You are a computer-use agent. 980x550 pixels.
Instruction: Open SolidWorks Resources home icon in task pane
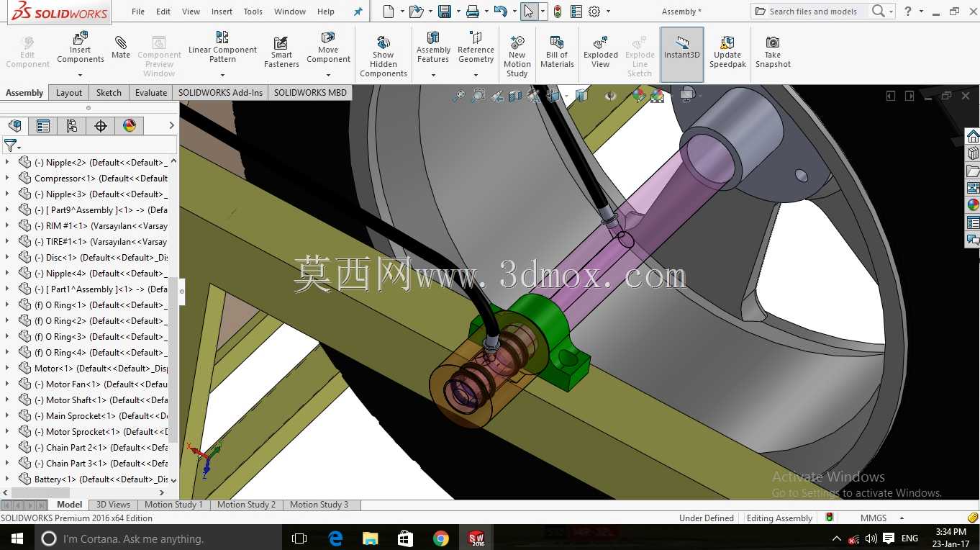(x=973, y=136)
